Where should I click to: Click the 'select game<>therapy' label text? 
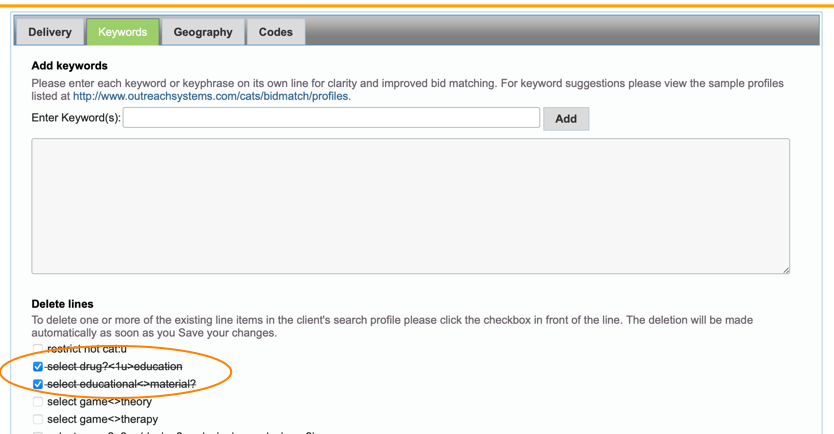[x=102, y=420]
